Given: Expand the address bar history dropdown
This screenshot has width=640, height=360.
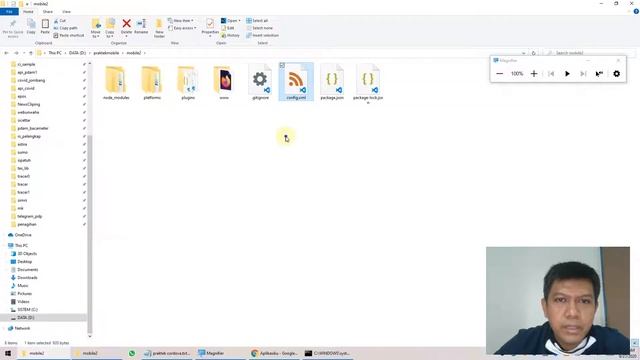Looking at the screenshot, I should pos(524,53).
